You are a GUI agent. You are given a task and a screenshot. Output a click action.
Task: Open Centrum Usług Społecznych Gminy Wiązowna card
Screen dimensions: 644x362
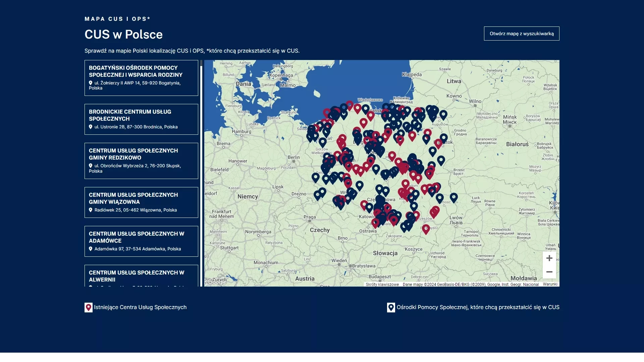[141, 202]
